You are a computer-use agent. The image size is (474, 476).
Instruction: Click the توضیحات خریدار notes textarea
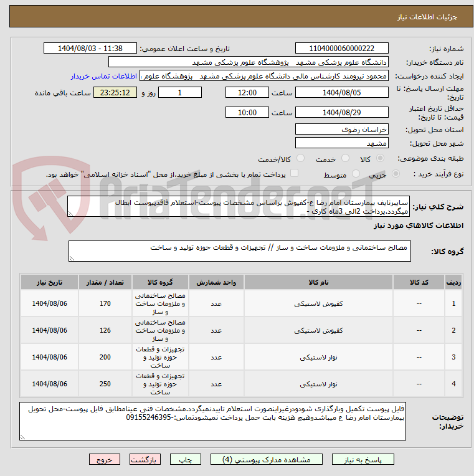pyautogui.click(x=213, y=421)
